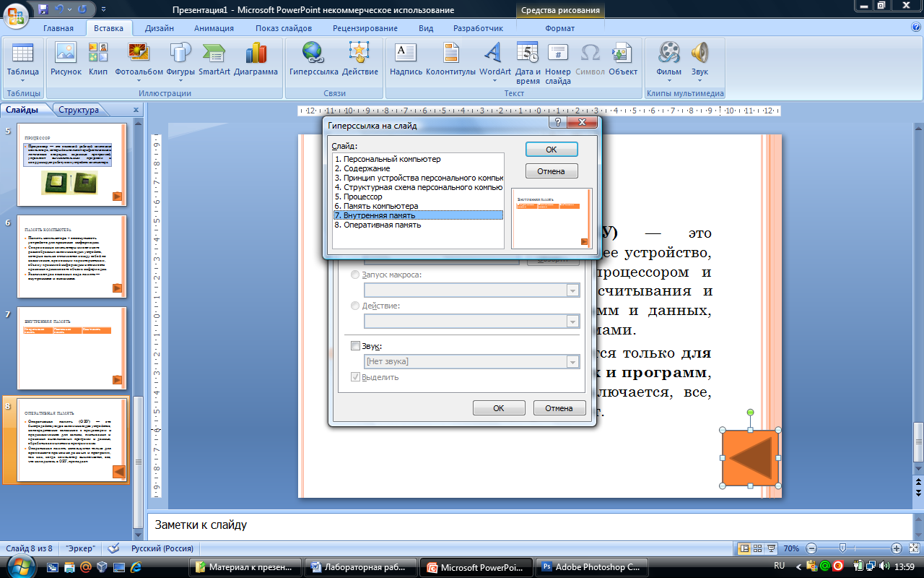Select 8. Оперативная память in the list

[417, 225]
